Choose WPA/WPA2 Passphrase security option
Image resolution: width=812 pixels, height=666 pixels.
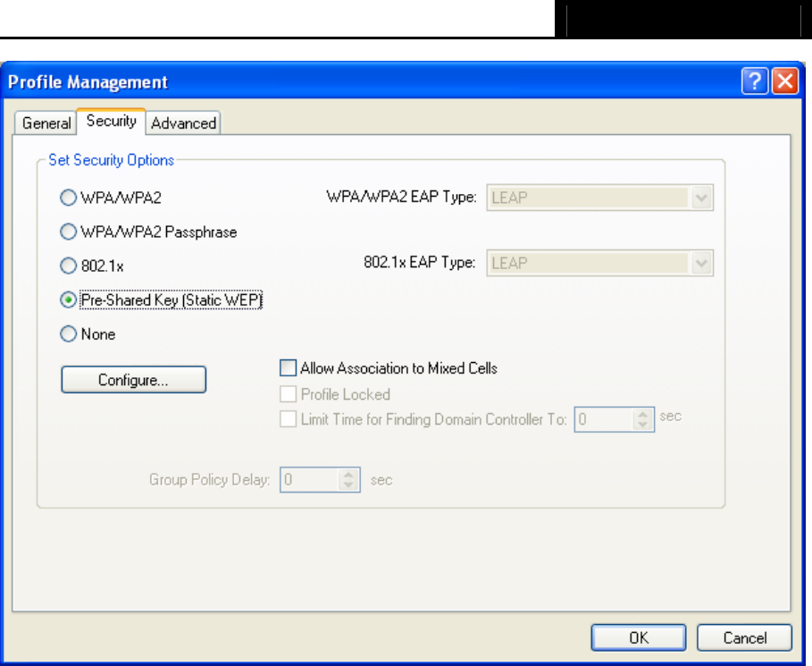point(67,232)
